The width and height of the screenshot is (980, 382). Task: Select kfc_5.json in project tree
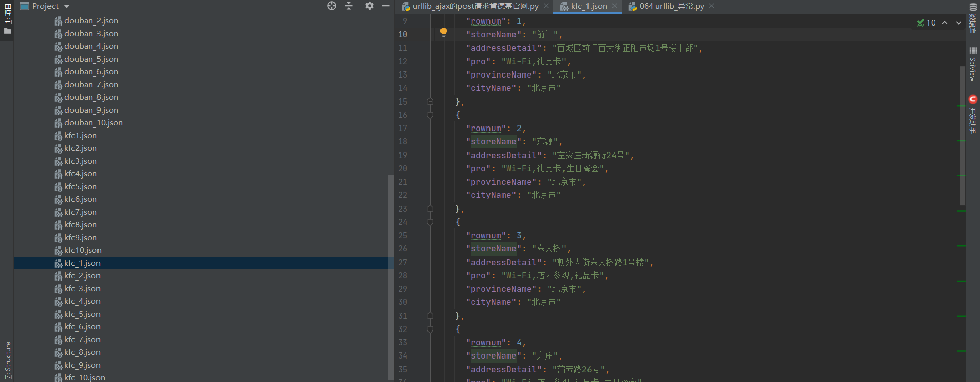(82, 314)
